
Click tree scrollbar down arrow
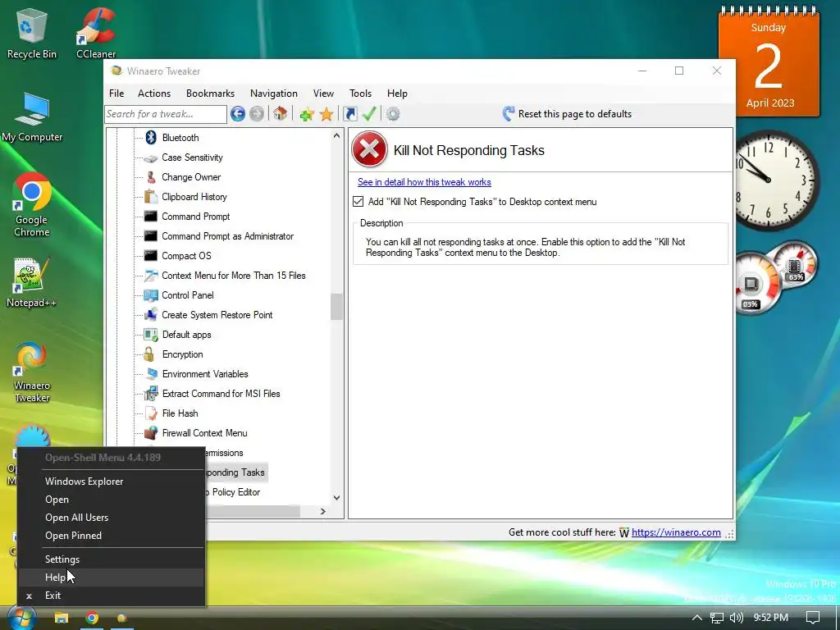pos(336,498)
